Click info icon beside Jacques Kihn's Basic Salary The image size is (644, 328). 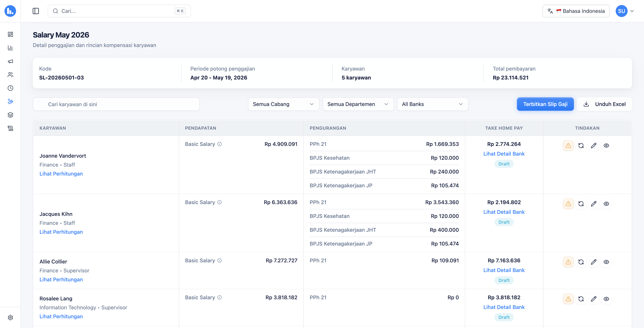(x=220, y=202)
